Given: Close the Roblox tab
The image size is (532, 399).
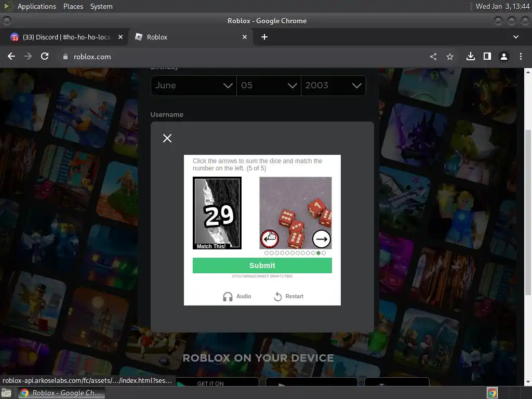Looking at the screenshot, I should point(245,37).
